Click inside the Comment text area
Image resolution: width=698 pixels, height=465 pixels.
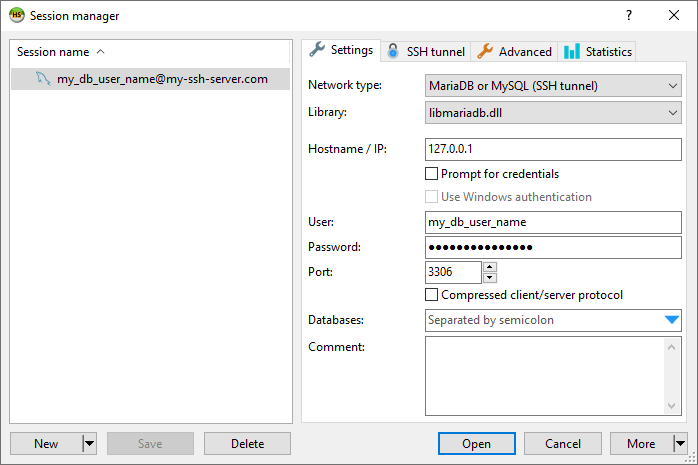[544, 376]
